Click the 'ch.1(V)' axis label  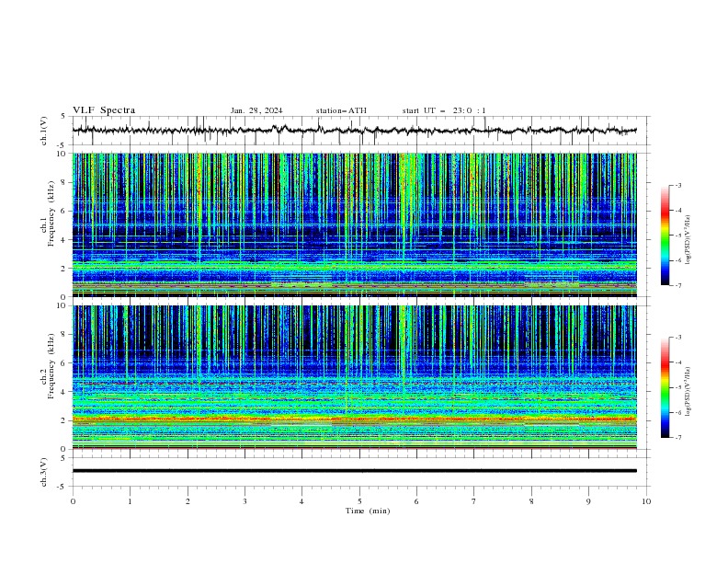pos(44,131)
